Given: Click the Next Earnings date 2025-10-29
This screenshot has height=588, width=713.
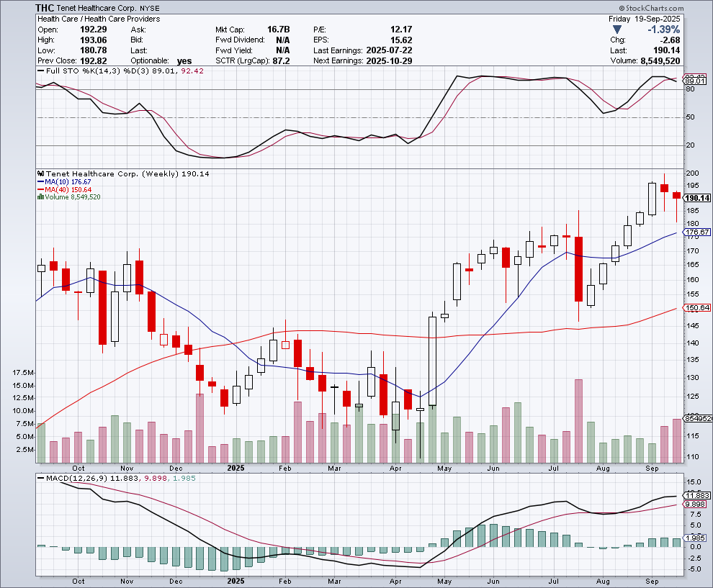Looking at the screenshot, I should (x=389, y=61).
